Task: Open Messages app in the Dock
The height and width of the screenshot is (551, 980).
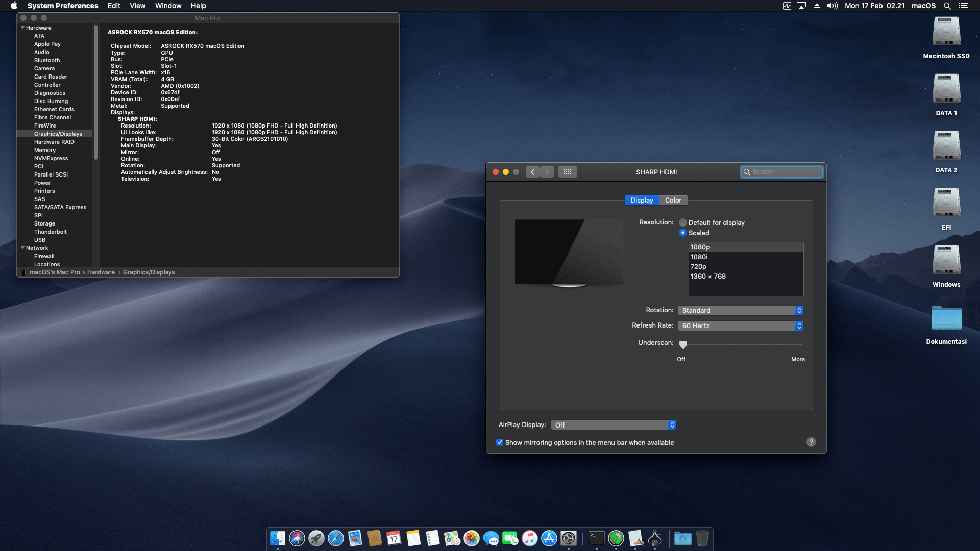Action: click(x=491, y=538)
